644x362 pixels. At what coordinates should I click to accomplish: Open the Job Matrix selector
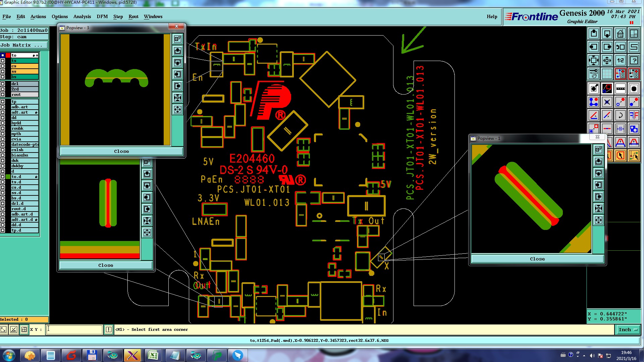pos(23,45)
